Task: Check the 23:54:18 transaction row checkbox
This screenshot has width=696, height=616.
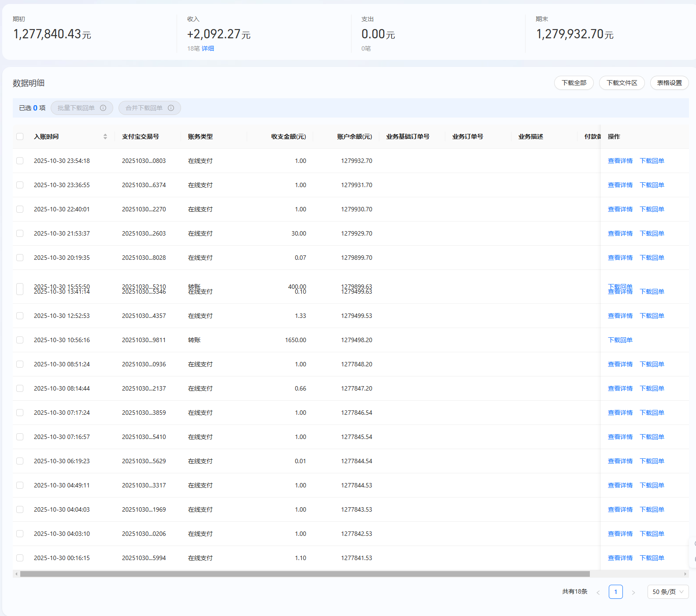Action: point(20,161)
